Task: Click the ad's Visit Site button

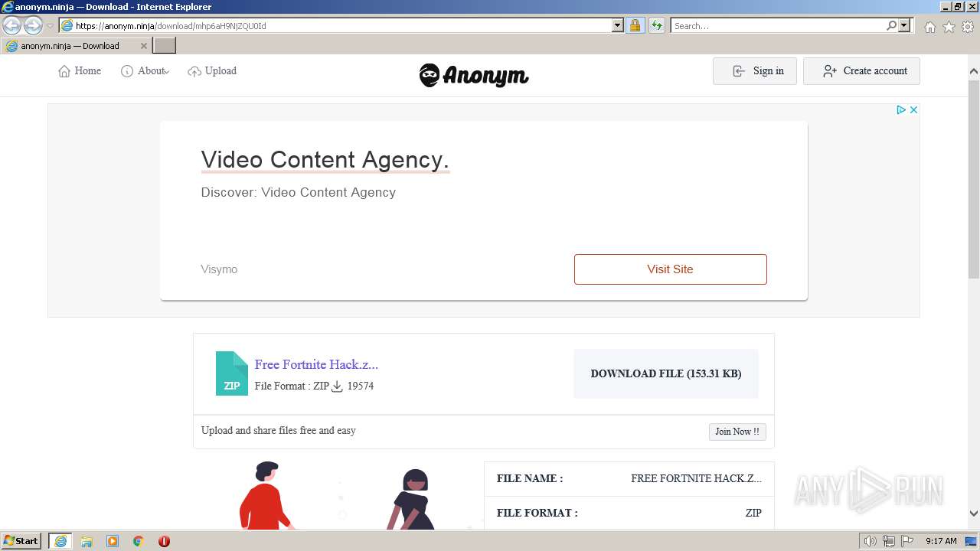Action: pyautogui.click(x=671, y=269)
